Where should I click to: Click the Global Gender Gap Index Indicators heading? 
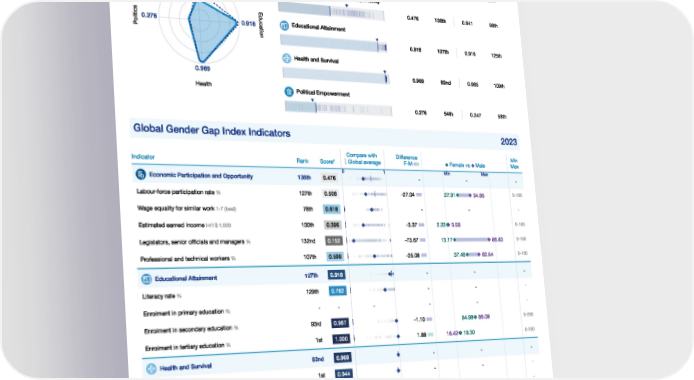tap(212, 130)
